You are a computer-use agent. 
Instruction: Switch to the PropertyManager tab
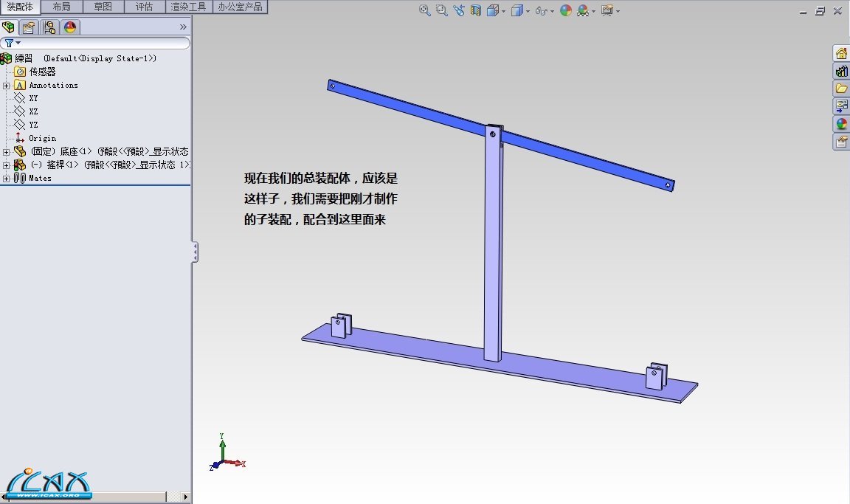click(x=29, y=27)
